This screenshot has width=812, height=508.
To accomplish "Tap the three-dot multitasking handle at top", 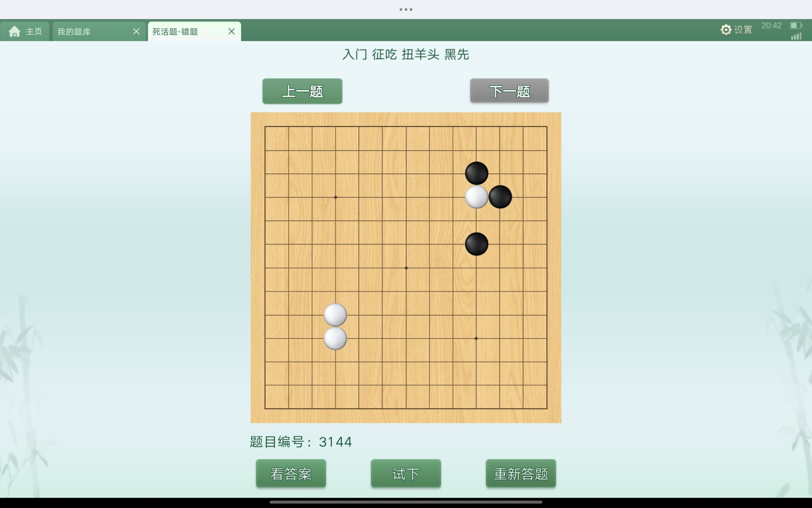I will coord(406,9).
